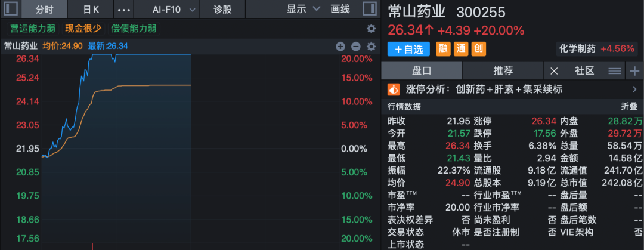Click chart legend 均价:24.90
Screen dimensions: 644x250
(x=63, y=46)
